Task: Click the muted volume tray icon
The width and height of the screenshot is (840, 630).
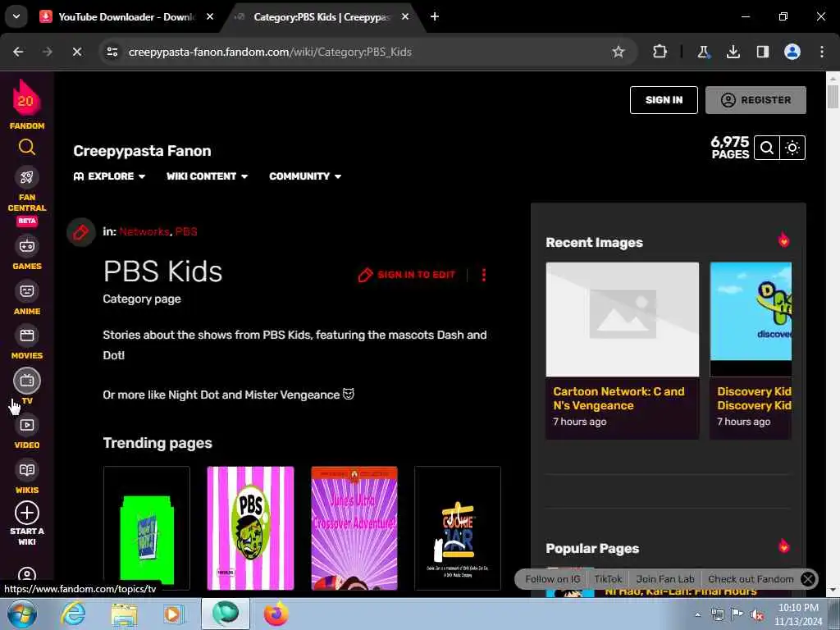Action: [x=757, y=614]
